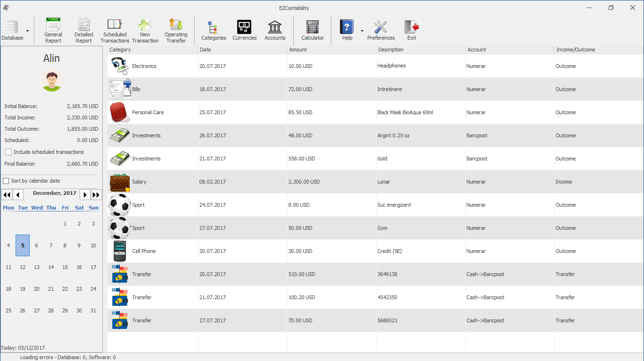Open the General Report
The image size is (644, 361).
(x=53, y=31)
